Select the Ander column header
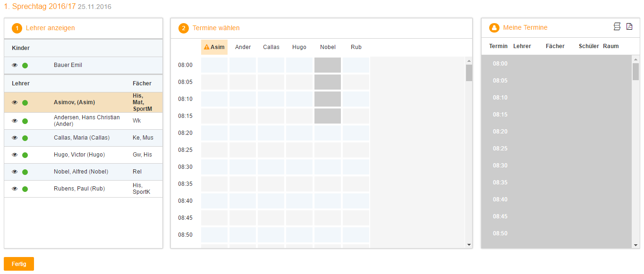Image resolution: width=644 pixels, height=274 pixels. pos(243,47)
